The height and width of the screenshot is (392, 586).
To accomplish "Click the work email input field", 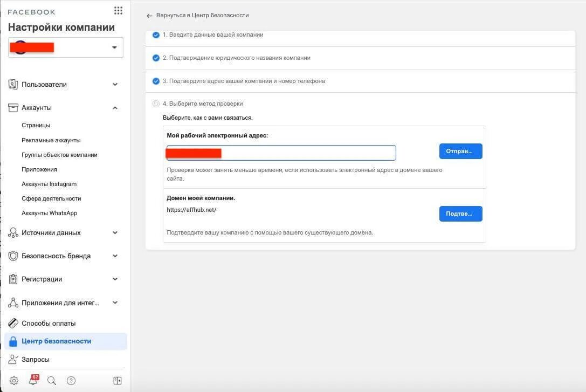I will point(281,153).
